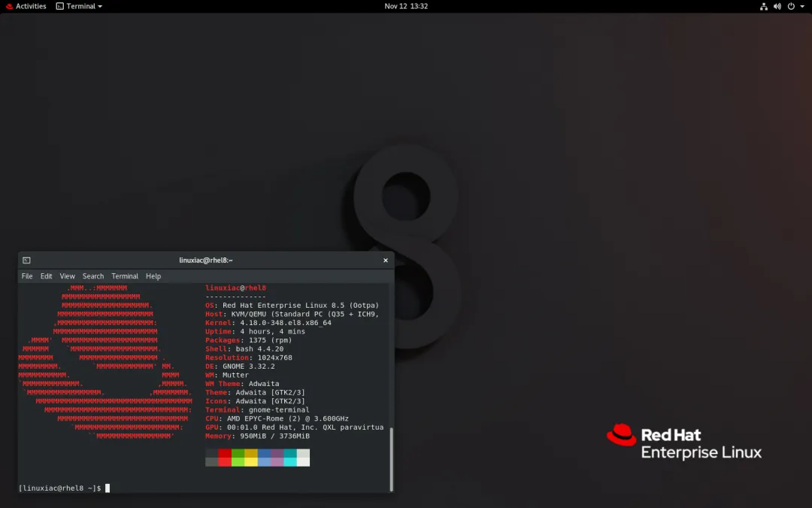Click the Resolution value '1024x768'
The image size is (812, 508).
click(274, 357)
